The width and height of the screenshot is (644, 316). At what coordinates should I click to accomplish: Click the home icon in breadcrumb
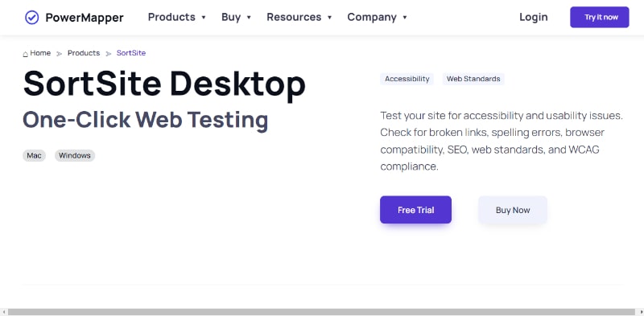click(x=26, y=54)
